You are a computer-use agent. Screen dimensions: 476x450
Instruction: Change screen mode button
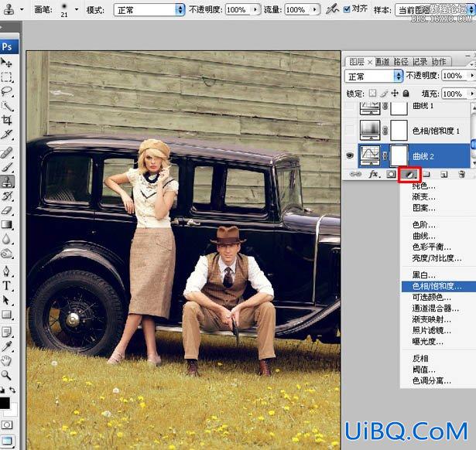click(6, 441)
